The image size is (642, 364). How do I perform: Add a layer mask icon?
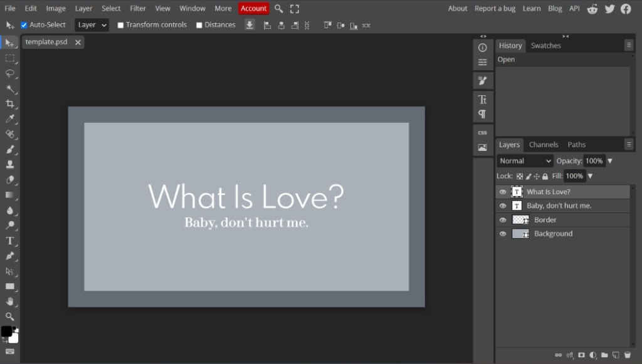click(x=581, y=355)
